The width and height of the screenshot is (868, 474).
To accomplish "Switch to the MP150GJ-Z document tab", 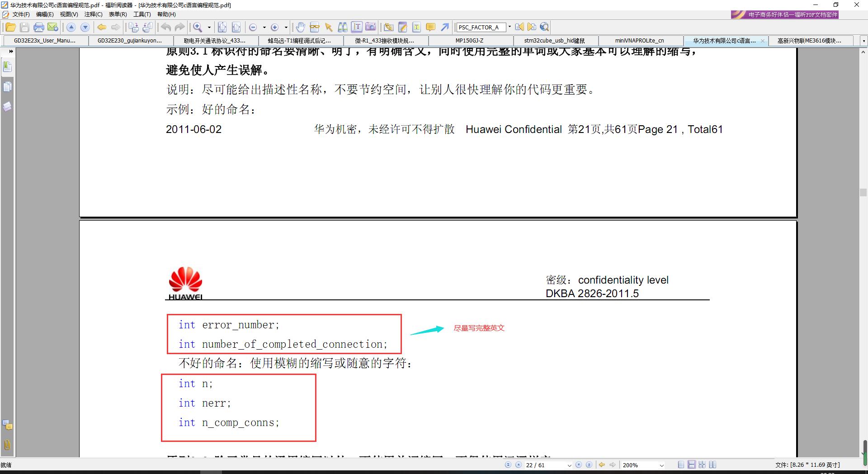I will pos(469,41).
